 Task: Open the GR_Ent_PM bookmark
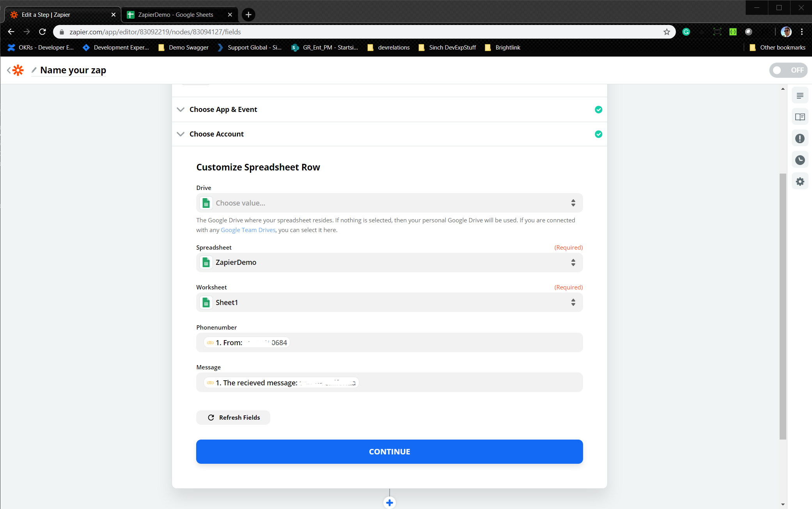coord(325,48)
